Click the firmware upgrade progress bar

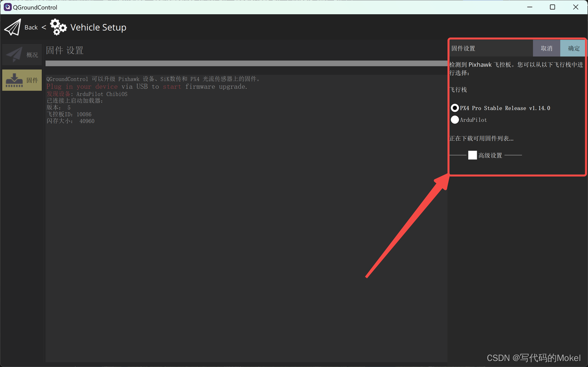click(247, 63)
